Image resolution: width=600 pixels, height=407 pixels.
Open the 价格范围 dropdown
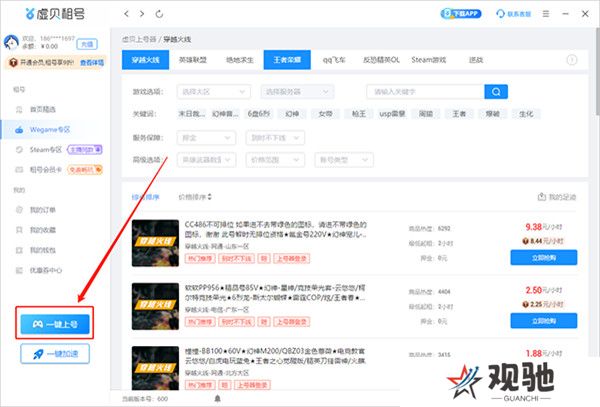click(x=275, y=160)
